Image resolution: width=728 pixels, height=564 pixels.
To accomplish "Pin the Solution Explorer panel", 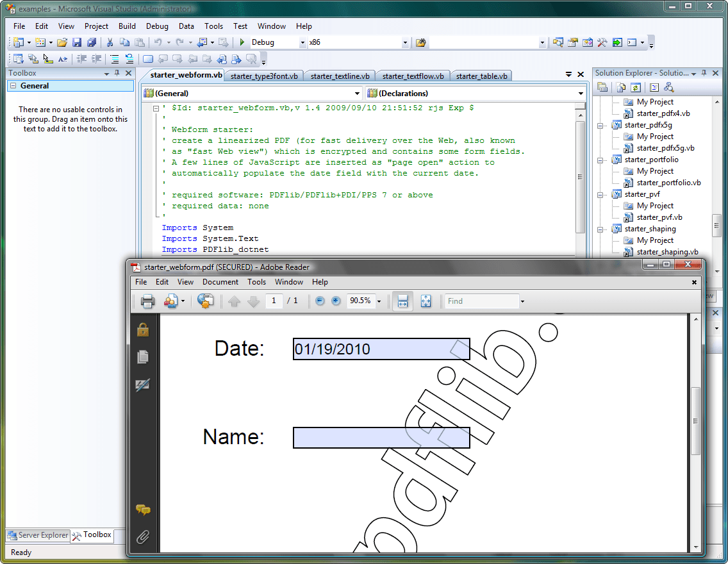I will pos(703,72).
